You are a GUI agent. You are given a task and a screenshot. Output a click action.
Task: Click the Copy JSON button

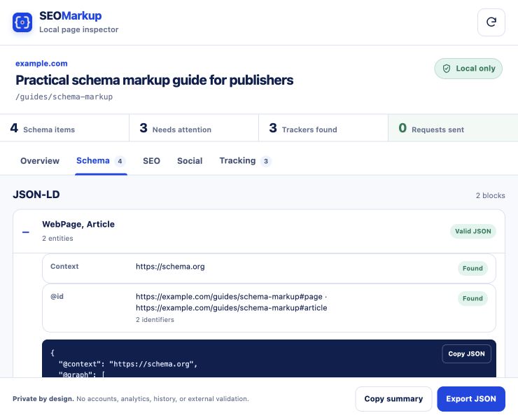click(x=466, y=353)
